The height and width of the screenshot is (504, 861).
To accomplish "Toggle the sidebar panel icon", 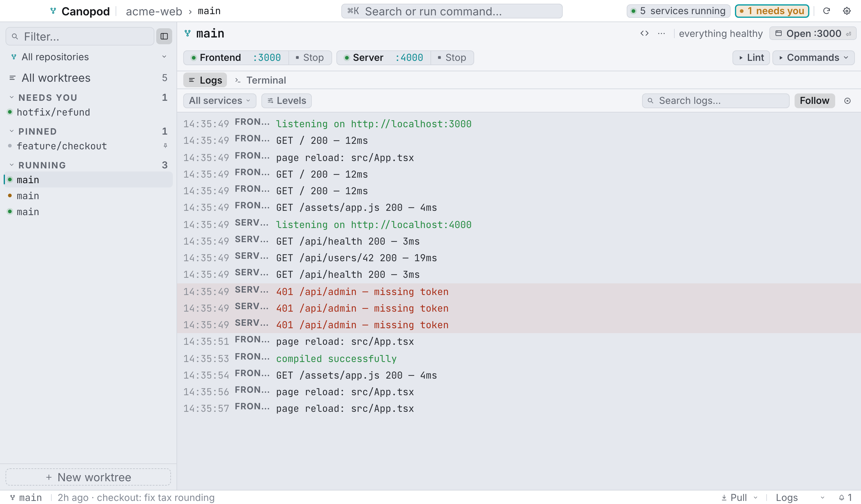I will pyautogui.click(x=164, y=36).
